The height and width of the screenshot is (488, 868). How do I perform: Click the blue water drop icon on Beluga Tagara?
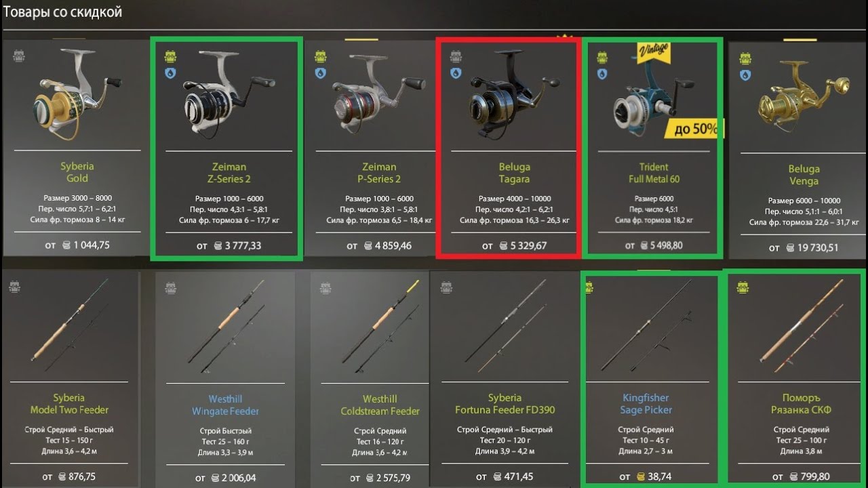click(456, 72)
